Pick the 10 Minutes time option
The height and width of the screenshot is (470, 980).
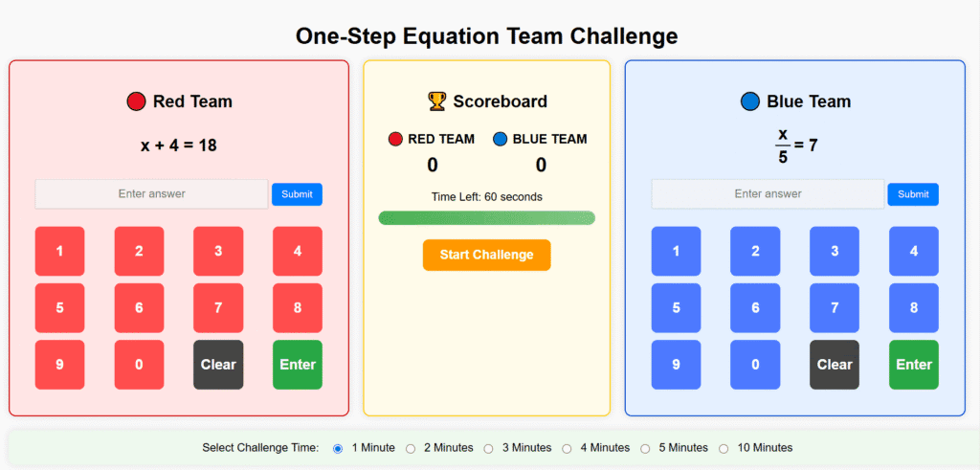pos(724,448)
